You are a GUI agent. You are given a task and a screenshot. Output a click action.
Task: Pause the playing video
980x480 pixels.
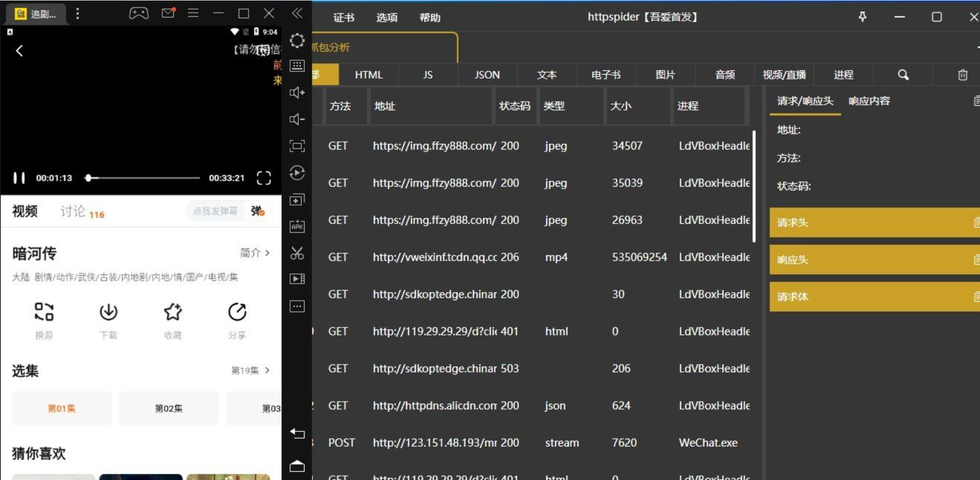coord(19,178)
